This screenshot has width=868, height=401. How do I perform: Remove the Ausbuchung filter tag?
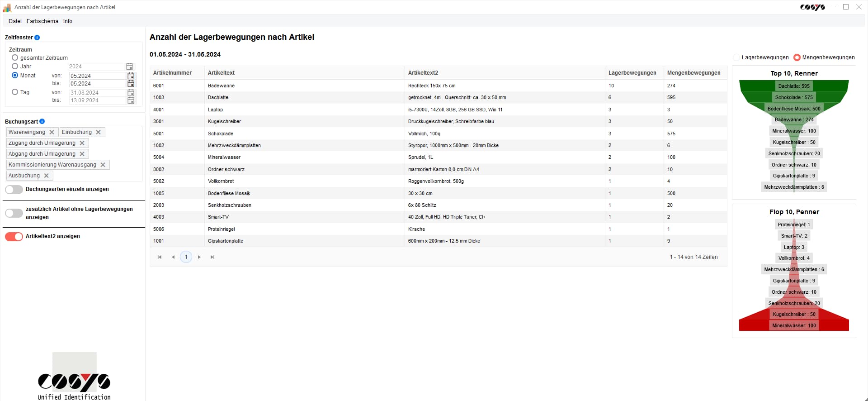[46, 176]
